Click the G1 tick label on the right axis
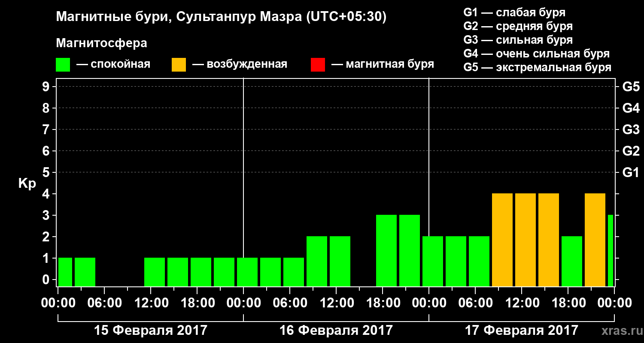Viewport: 644px width, 343px height. (631, 172)
